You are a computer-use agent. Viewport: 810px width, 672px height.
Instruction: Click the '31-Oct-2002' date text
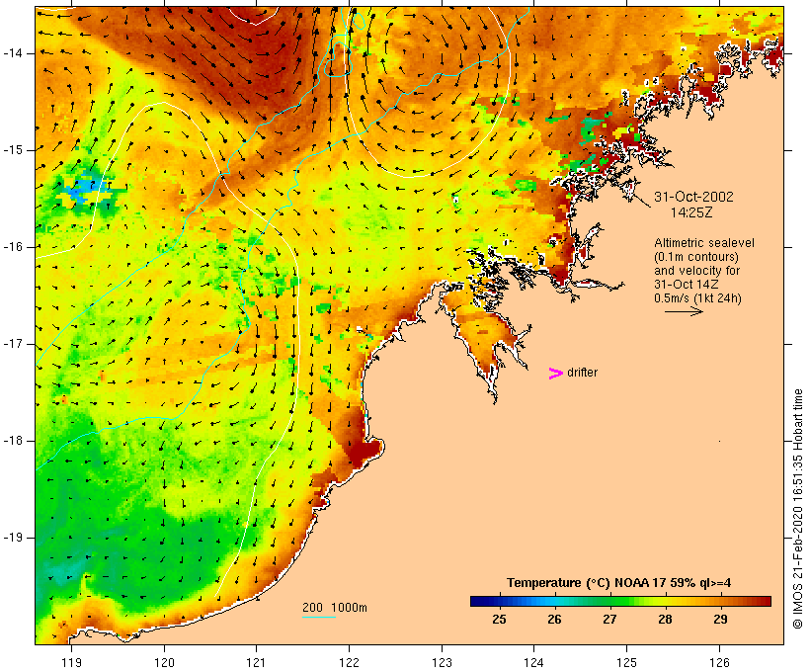coord(693,197)
